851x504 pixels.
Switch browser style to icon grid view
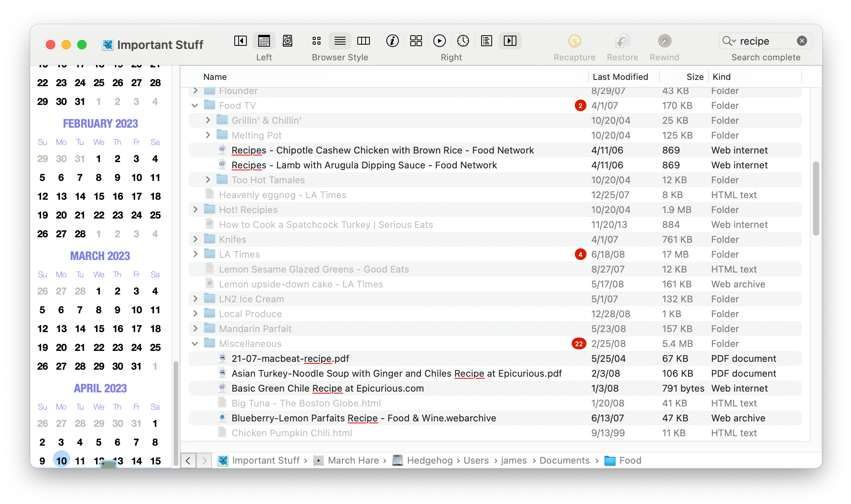[317, 41]
